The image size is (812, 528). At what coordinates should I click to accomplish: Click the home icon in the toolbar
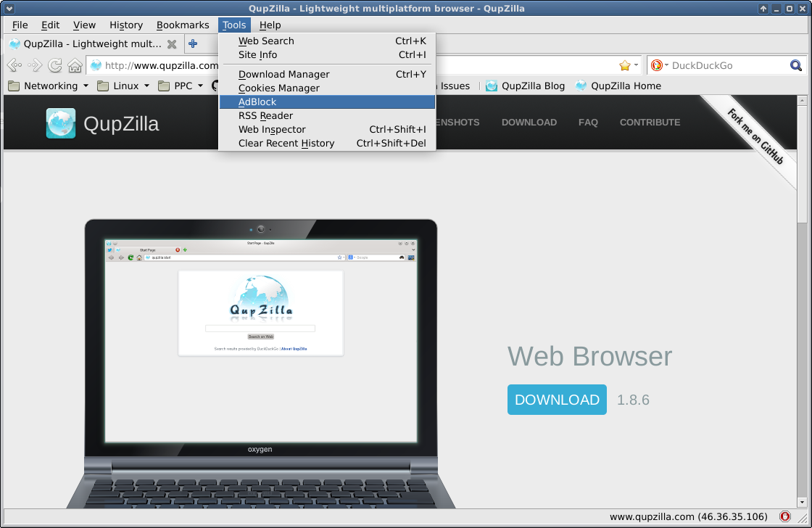tap(75, 65)
